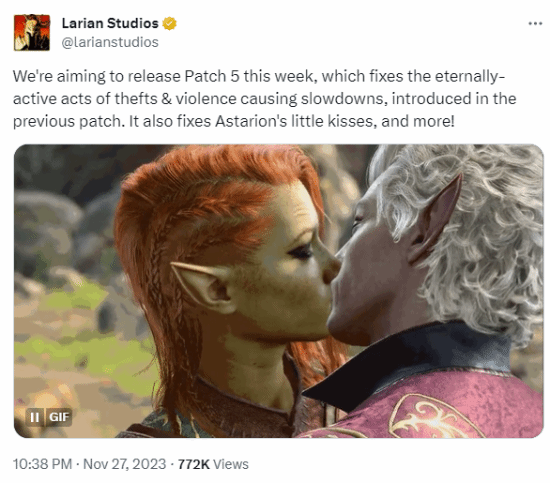This screenshot has width=550, height=483.
Task: Click the red-haired elf's pointed ear
Action: point(203,286)
